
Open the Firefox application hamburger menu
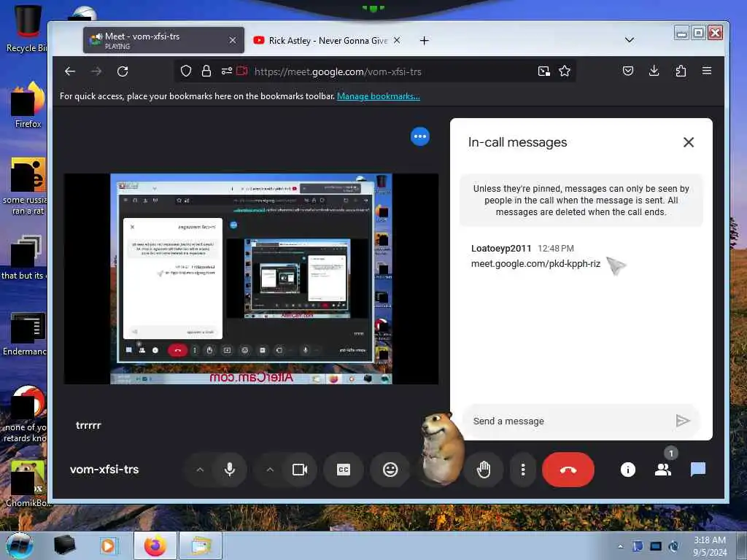(706, 71)
